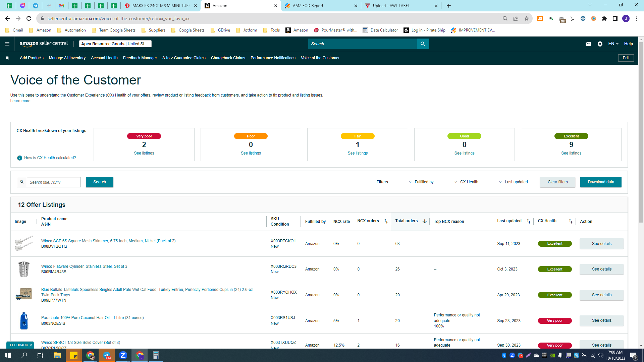Open A-to-z Guarantee Claims
This screenshot has width=644, height=362.
point(184,58)
